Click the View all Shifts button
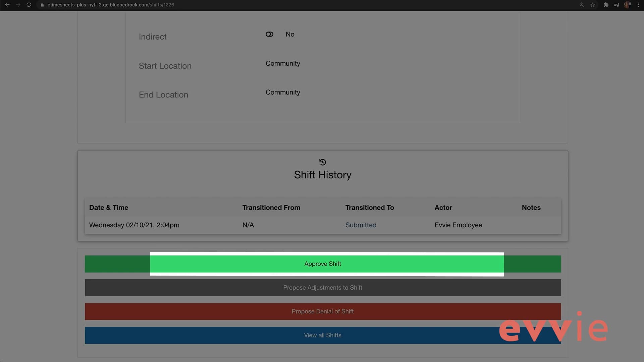Screen dimensions: 644x362 [323, 335]
